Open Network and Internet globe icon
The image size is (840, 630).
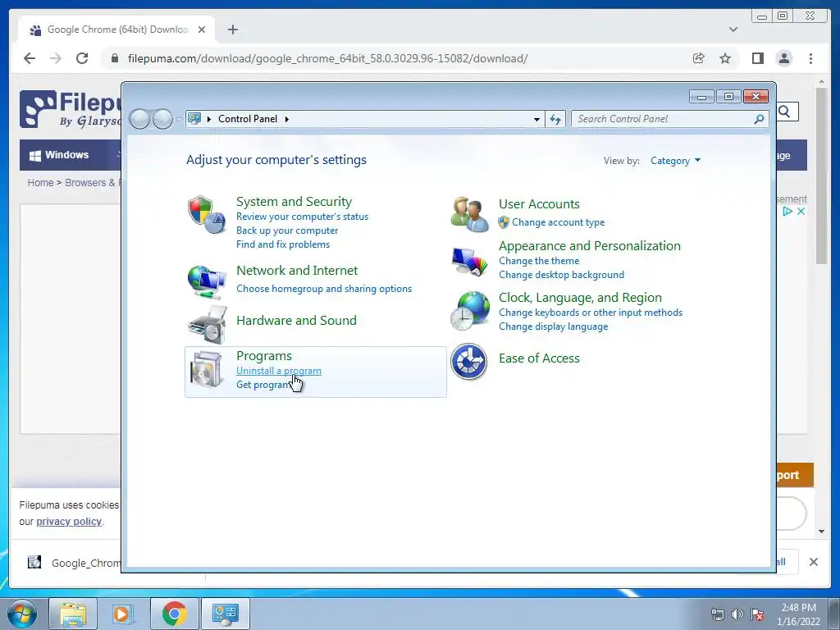pyautogui.click(x=207, y=282)
